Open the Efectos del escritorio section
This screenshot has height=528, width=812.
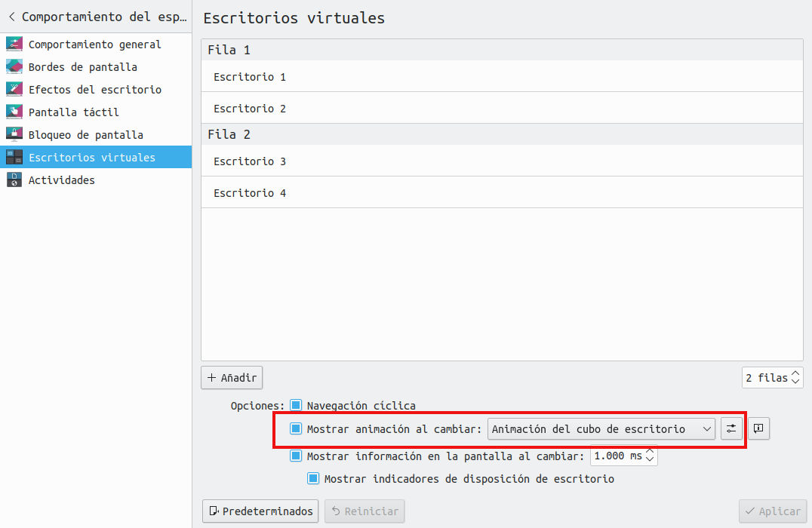pyautogui.click(x=96, y=89)
